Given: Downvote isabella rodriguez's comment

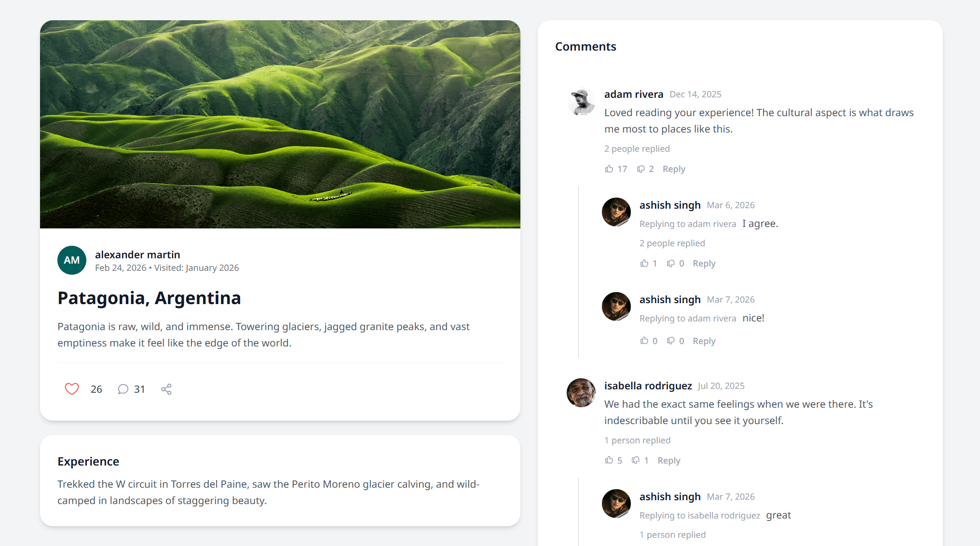Looking at the screenshot, I should tap(636, 460).
